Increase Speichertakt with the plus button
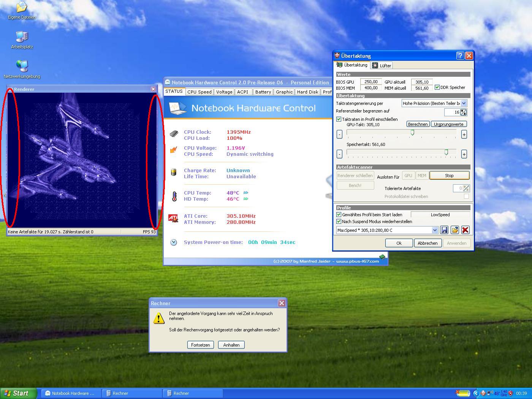The height and width of the screenshot is (399, 532). pyautogui.click(x=464, y=154)
